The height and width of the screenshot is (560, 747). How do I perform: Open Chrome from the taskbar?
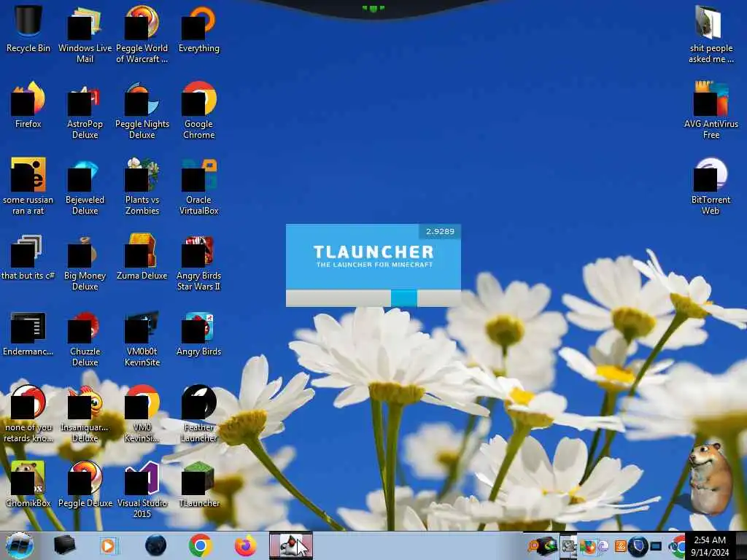[200, 545]
